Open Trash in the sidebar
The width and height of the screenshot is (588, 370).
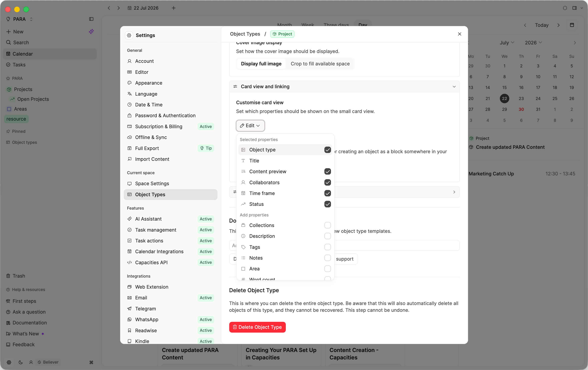pyautogui.click(x=16, y=276)
